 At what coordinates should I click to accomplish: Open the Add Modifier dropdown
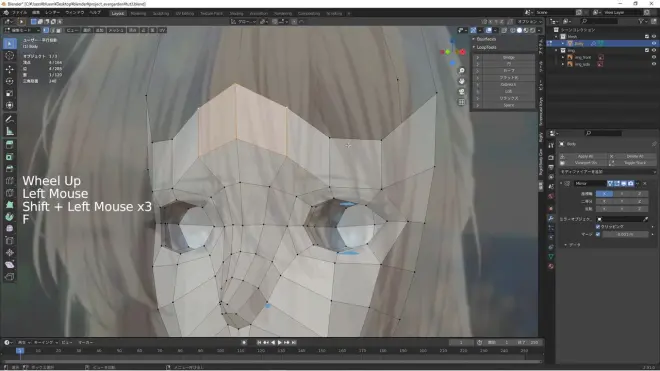coord(607,172)
